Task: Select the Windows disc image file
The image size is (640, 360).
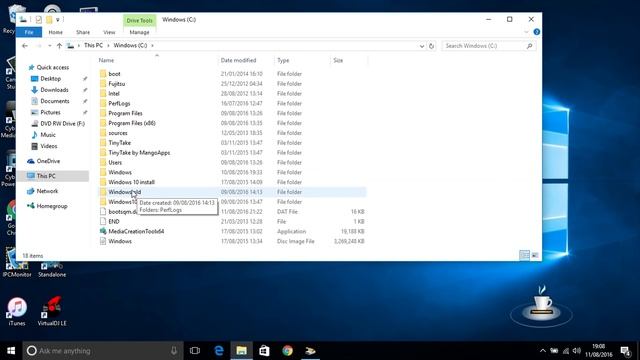Action: point(120,241)
